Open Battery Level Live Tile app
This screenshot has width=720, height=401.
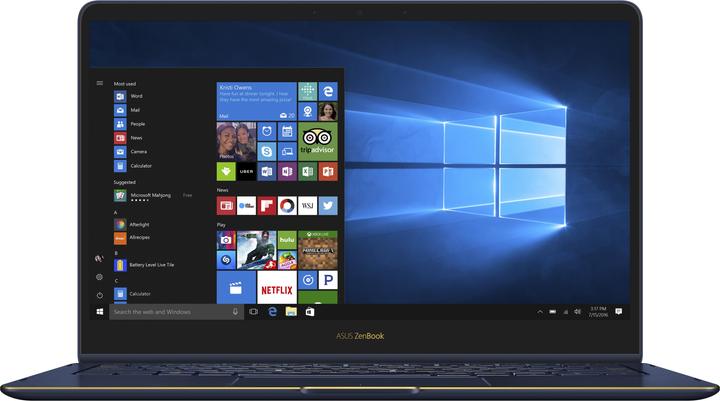(x=144, y=265)
